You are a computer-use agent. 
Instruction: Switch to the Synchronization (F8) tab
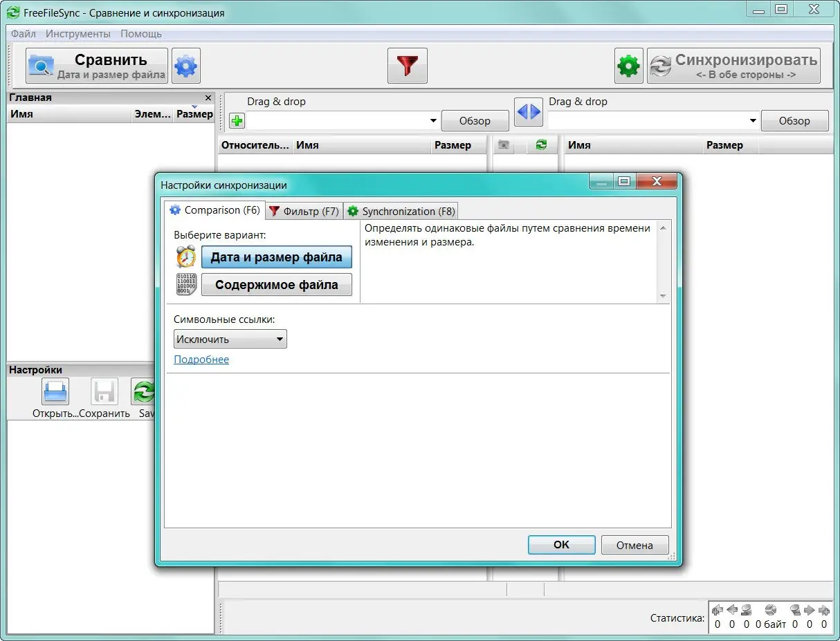click(401, 212)
